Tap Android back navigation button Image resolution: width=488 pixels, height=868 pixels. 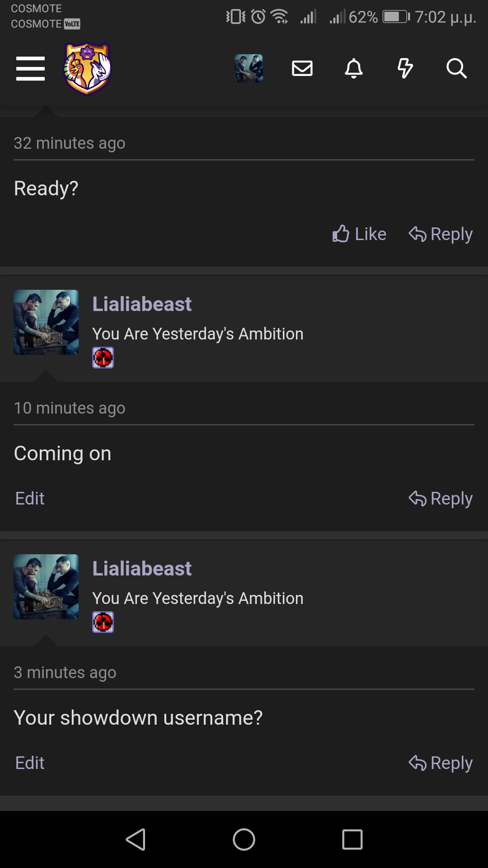(x=136, y=840)
